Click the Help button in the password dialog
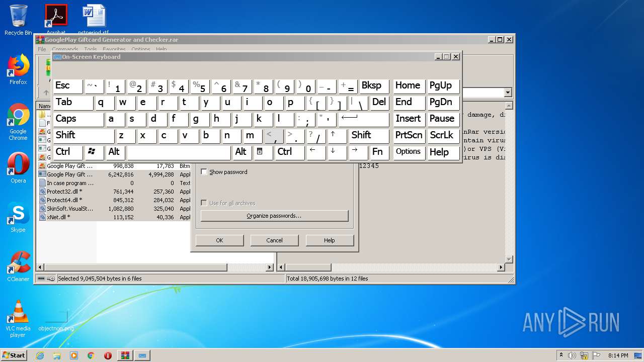 coord(329,240)
